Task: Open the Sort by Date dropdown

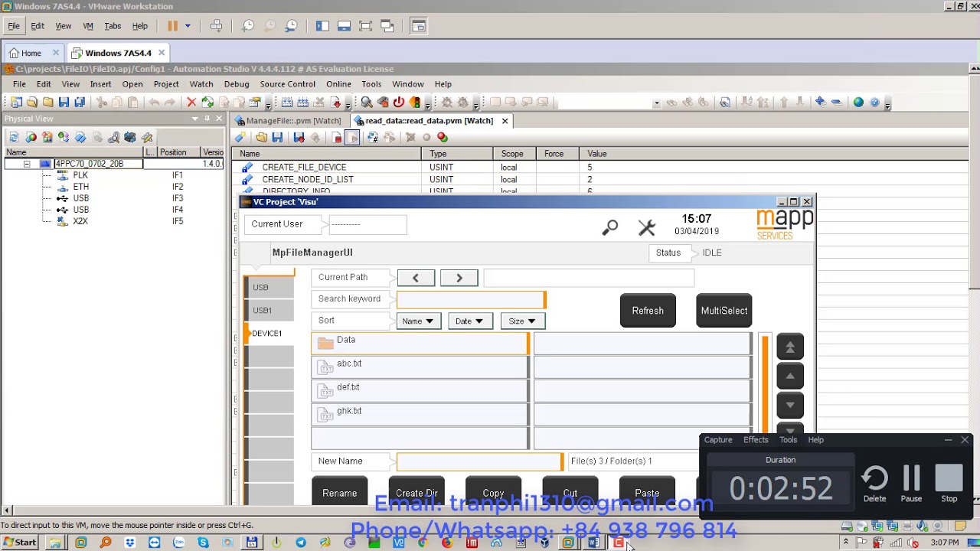Action: (x=469, y=321)
